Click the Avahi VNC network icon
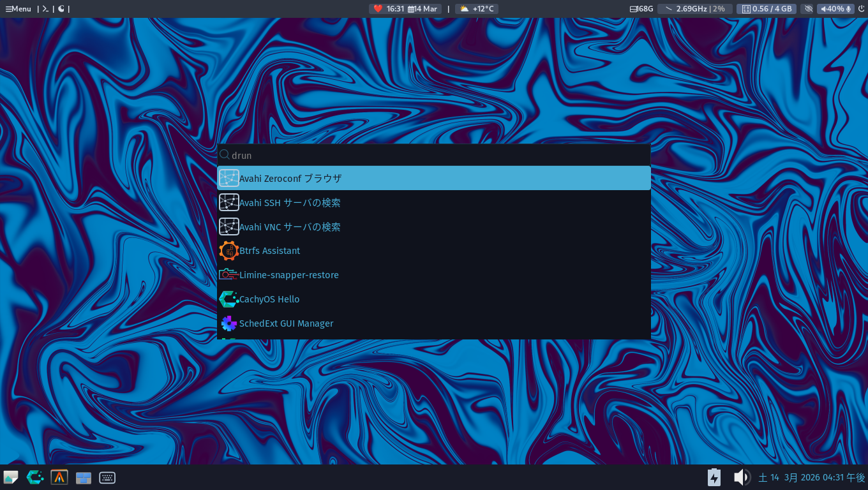This screenshot has height=490, width=868. [228, 226]
